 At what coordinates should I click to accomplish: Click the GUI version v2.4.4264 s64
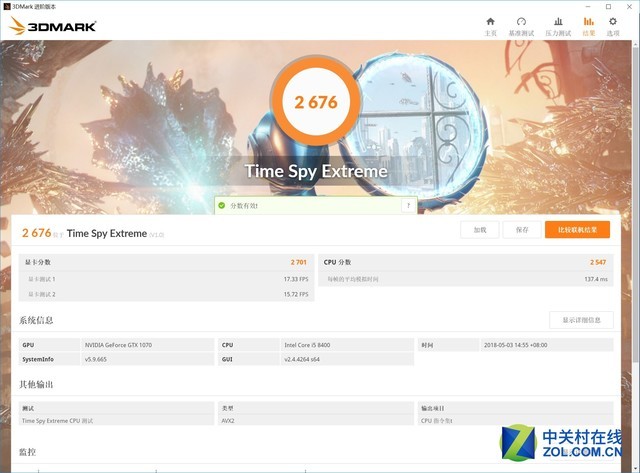pyautogui.click(x=302, y=359)
